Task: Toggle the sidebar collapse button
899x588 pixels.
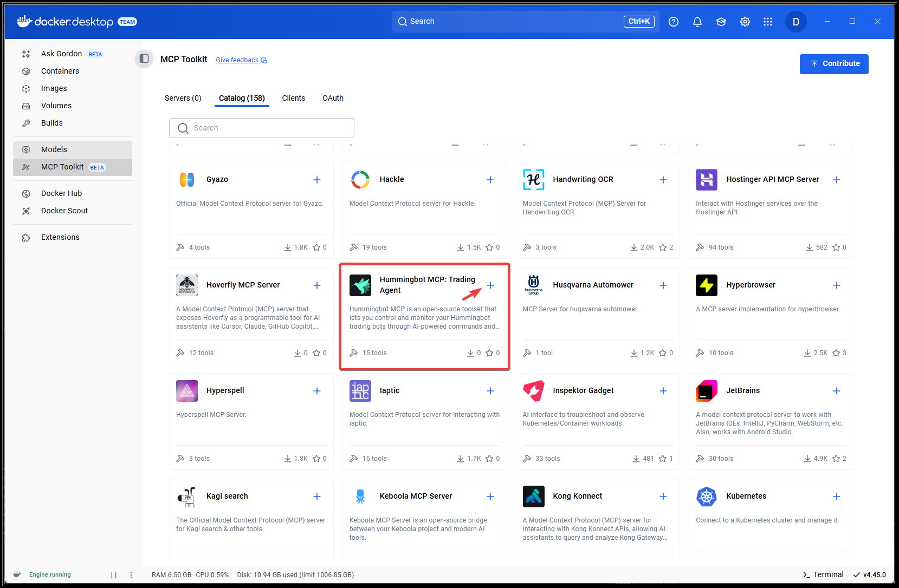Action: [x=144, y=58]
